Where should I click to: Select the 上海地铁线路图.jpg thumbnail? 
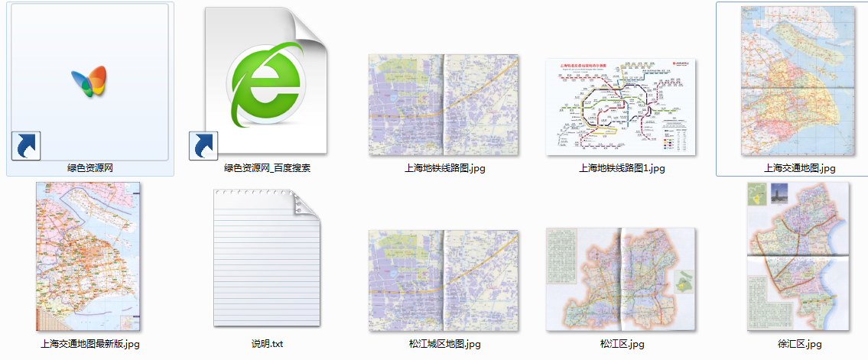(444, 105)
